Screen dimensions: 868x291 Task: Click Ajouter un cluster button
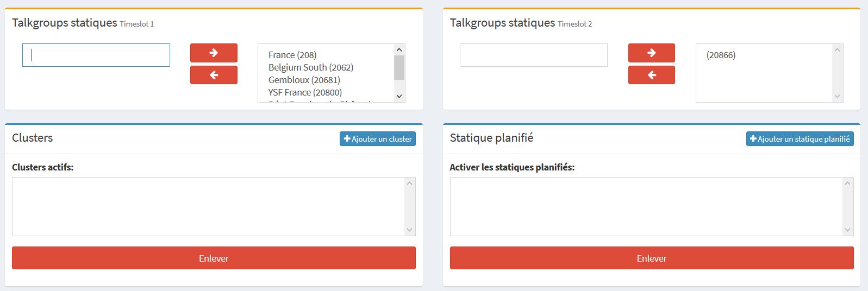point(378,139)
